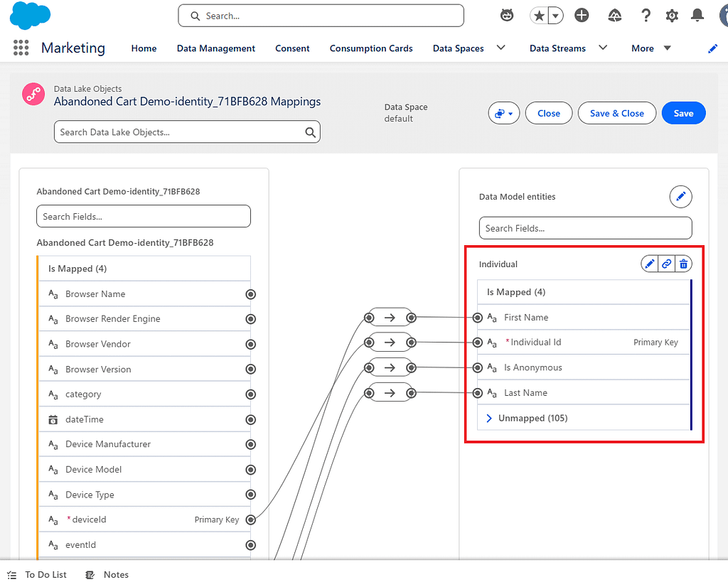728x587 pixels.
Task: Open the Consumption Cards tab
Action: click(371, 48)
